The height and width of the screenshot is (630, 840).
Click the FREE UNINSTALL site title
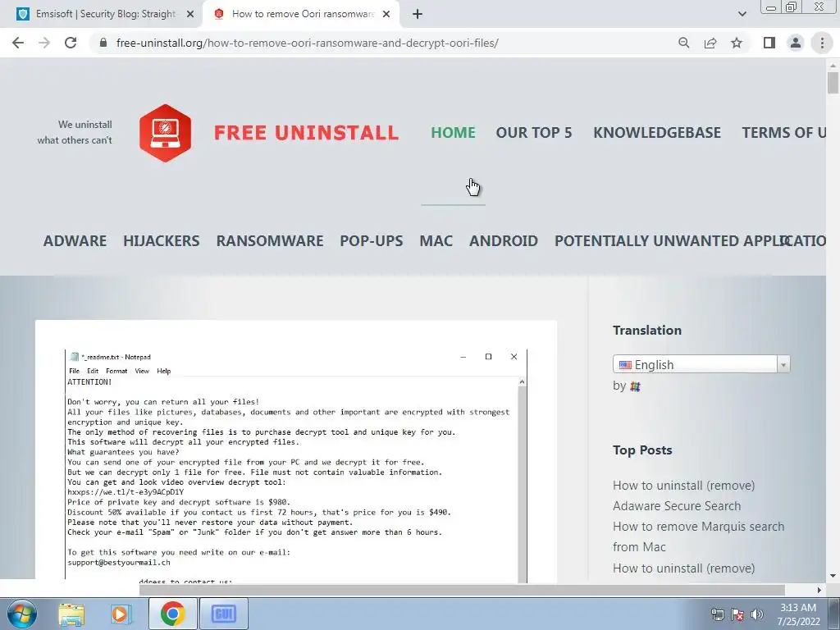click(x=307, y=133)
